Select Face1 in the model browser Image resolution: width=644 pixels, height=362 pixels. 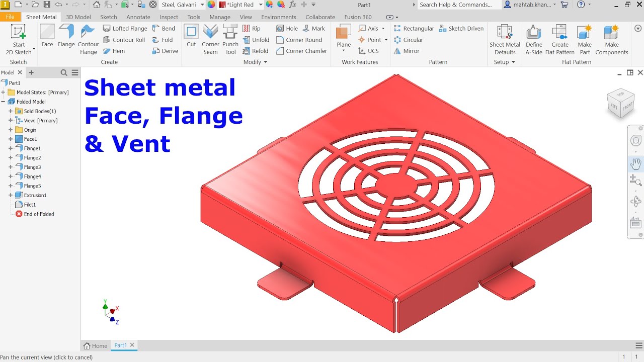click(x=26, y=139)
